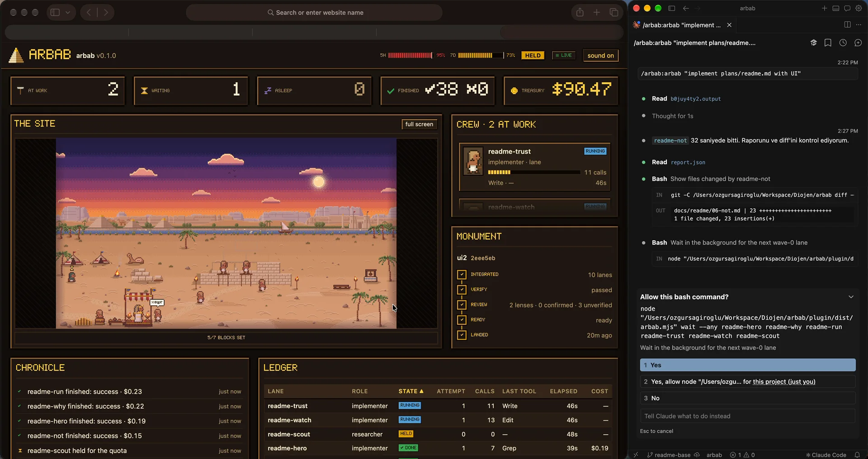868x459 pixels.
Task: Focus the Tell Claude what to do instead field
Action: [x=748, y=416]
